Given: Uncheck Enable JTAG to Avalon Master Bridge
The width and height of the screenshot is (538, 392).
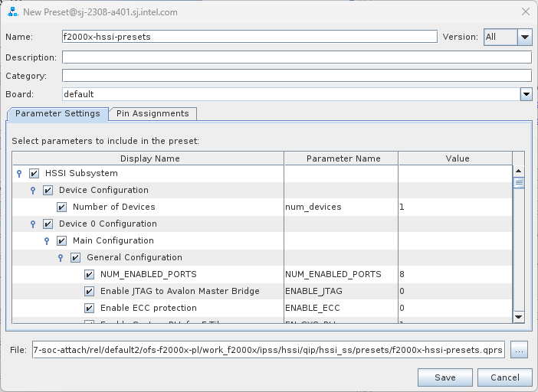Looking at the screenshot, I should coord(90,292).
